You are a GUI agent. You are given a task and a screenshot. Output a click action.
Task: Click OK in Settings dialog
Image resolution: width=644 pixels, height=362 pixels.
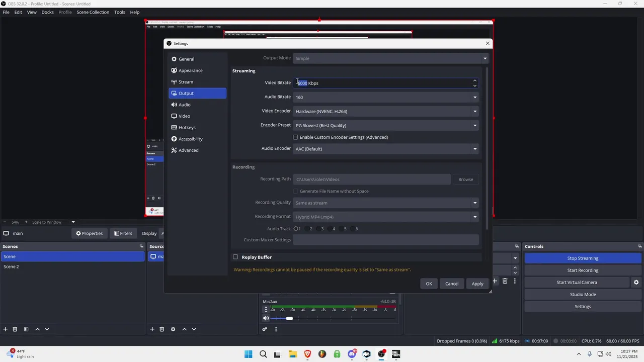429,284
